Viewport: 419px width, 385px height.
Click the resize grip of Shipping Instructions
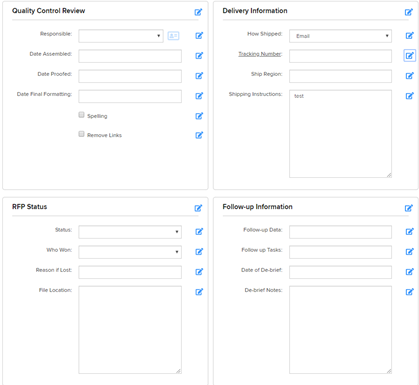click(389, 175)
